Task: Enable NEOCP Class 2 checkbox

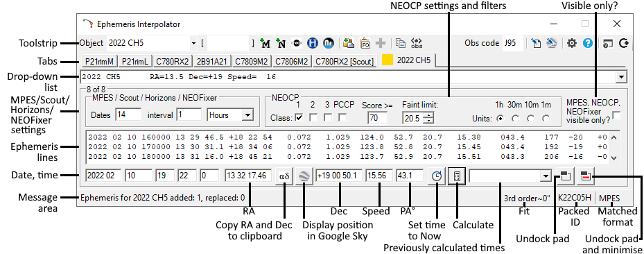Action: point(313,118)
